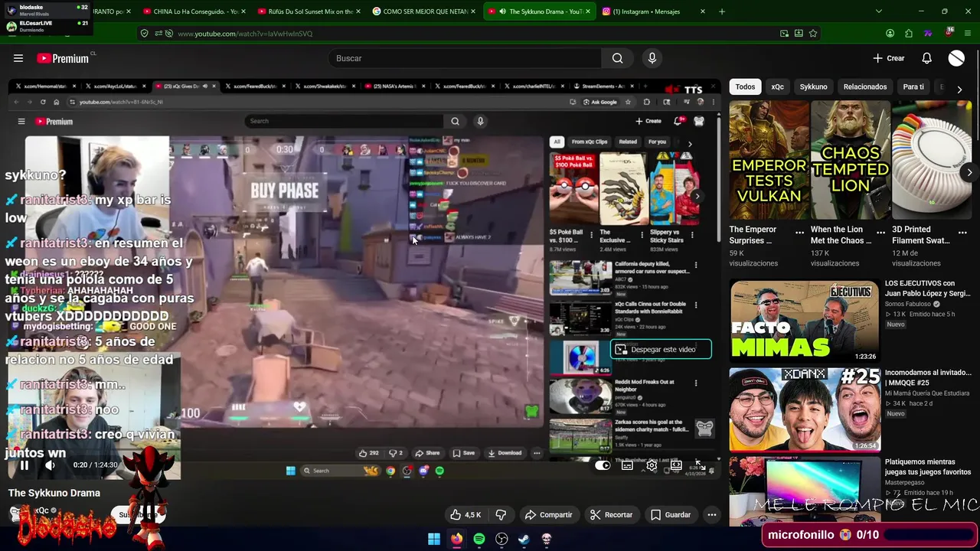Open Steam from the Windows taskbar
The width and height of the screenshot is (980, 551).
(x=524, y=539)
